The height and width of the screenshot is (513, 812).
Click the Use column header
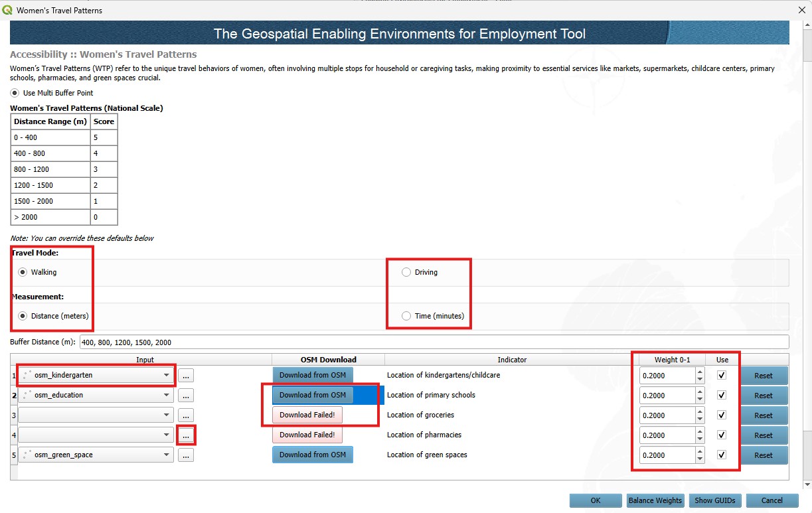pyautogui.click(x=722, y=360)
